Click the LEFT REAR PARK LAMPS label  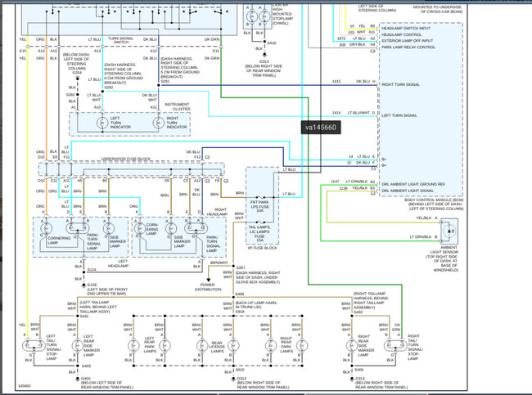(149, 344)
